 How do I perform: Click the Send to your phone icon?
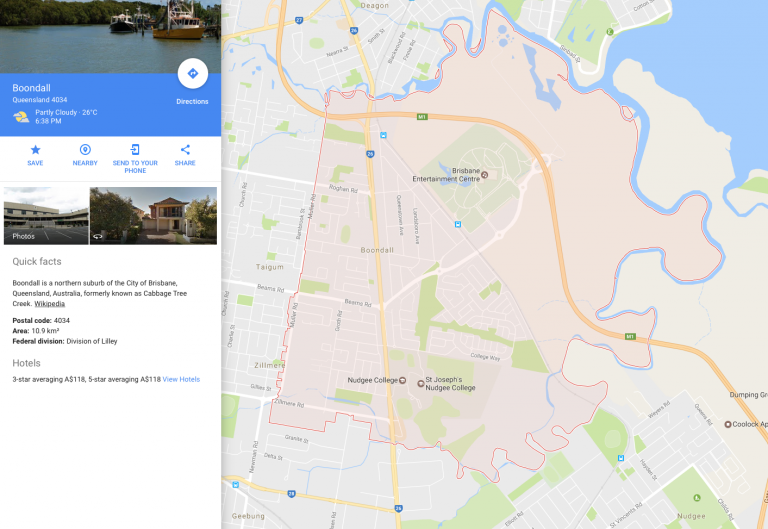(135, 149)
